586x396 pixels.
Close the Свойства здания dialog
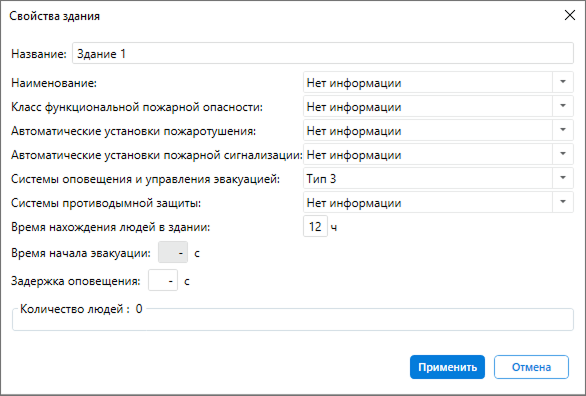tap(570, 15)
